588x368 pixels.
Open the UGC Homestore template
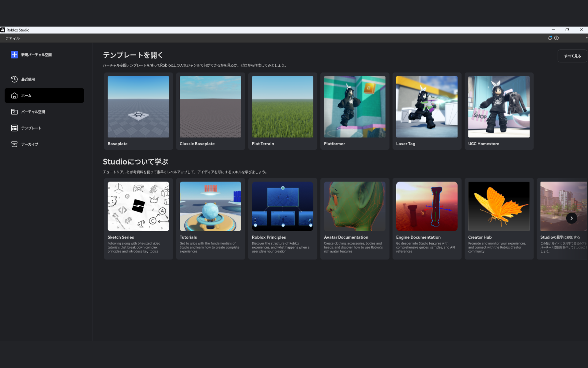click(x=499, y=107)
